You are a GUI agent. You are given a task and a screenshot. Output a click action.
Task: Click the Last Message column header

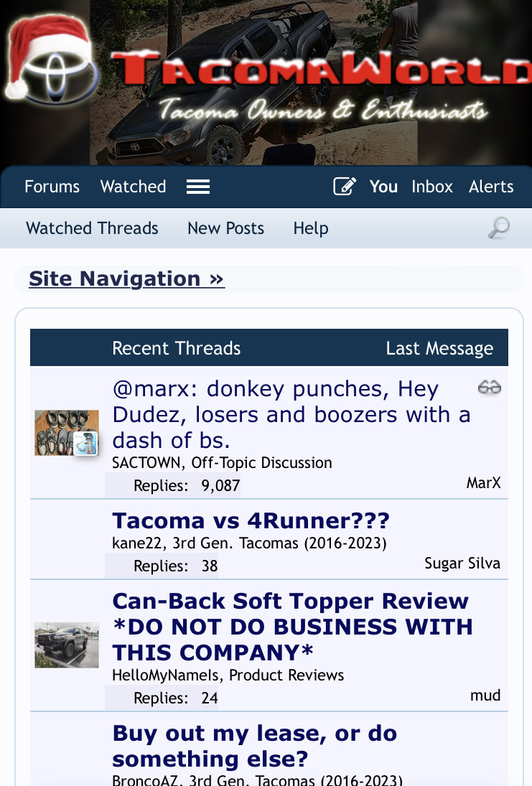pos(439,348)
